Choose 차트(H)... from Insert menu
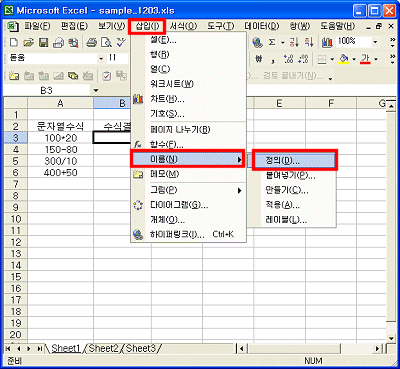The height and width of the screenshot is (369, 400). 189,99
